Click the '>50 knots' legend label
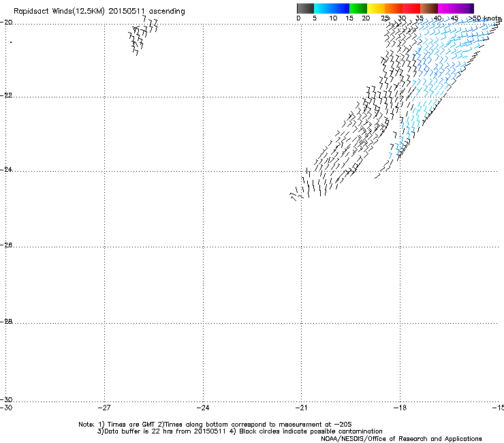The width and height of the screenshot is (504, 443). coord(485,18)
